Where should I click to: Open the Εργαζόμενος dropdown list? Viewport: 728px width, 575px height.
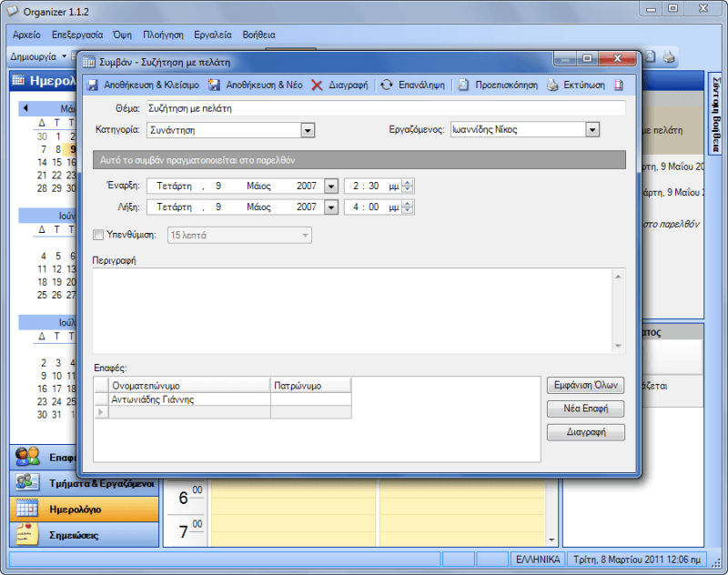592,130
